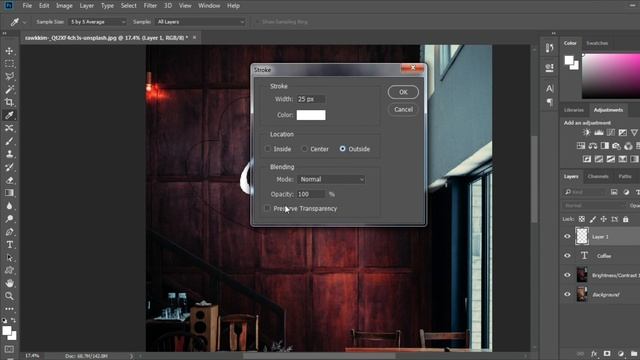Viewport: 640px width, 360px height.
Task: Select the Eraser tool
Action: click(9, 180)
